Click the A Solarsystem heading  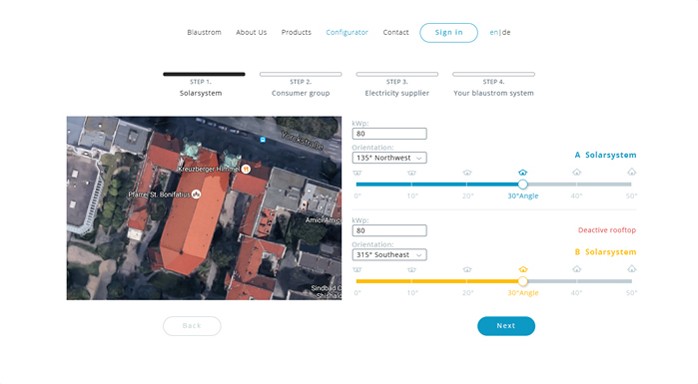click(x=605, y=155)
